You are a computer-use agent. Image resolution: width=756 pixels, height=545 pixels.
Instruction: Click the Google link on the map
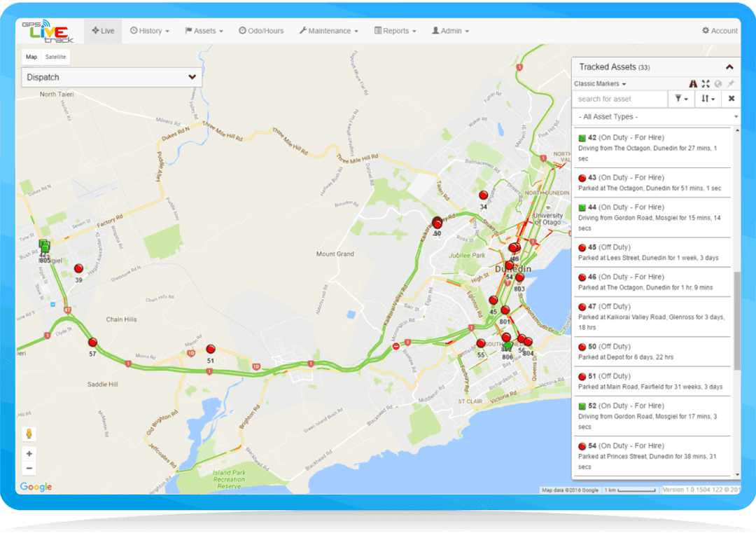click(x=35, y=487)
